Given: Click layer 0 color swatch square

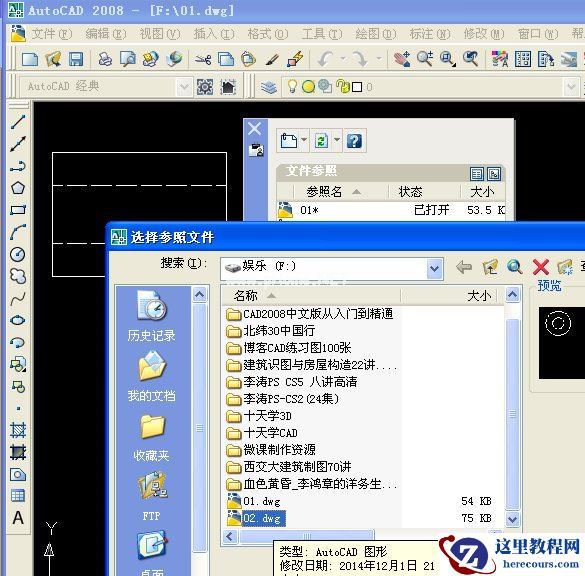Looking at the screenshot, I should tap(357, 87).
